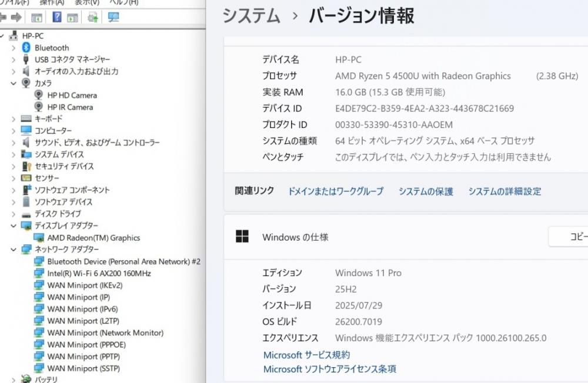Open the 表示(V) menu
The width and height of the screenshot is (588, 383).
pyautogui.click(x=87, y=2)
